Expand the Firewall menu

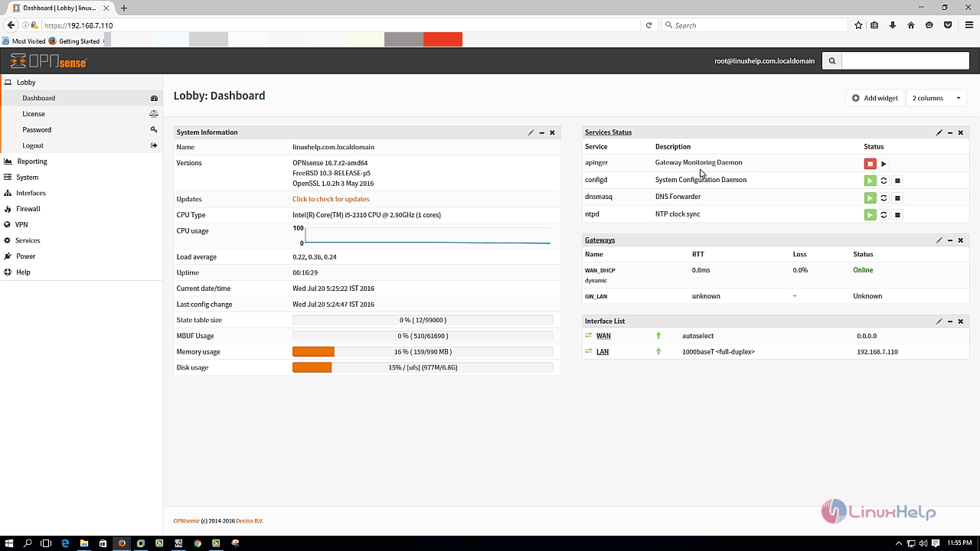[x=81, y=209]
